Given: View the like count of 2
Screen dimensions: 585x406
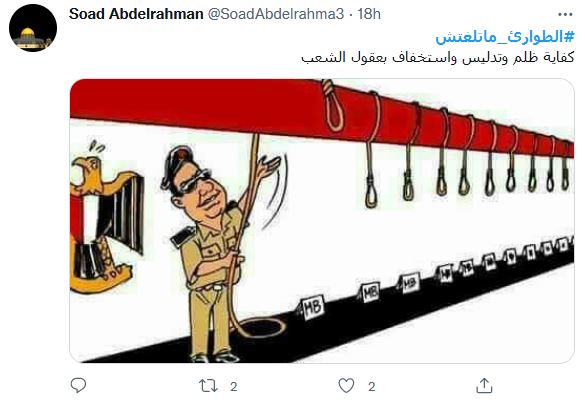Looking at the screenshot, I should pyautogui.click(x=371, y=387).
